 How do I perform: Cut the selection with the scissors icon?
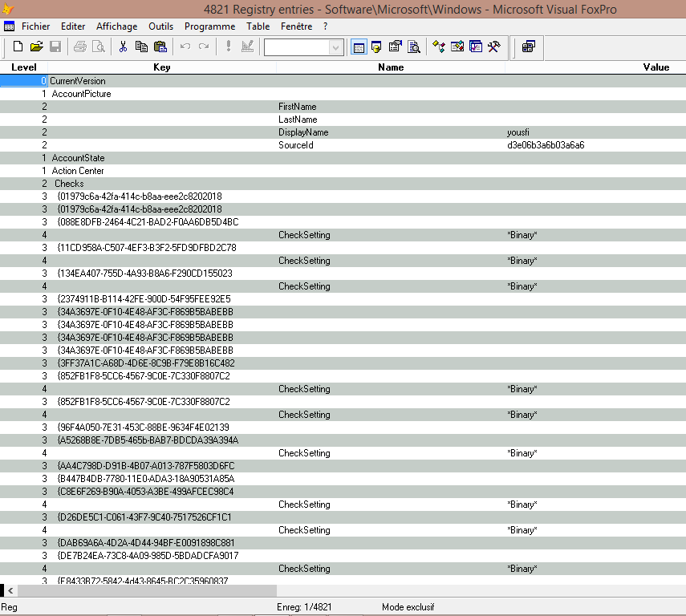[x=124, y=47]
